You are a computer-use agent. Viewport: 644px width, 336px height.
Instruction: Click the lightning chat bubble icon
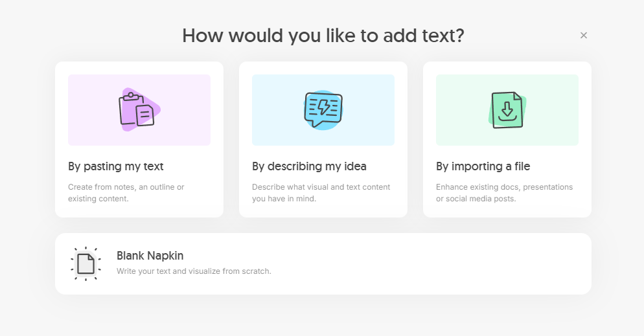click(323, 109)
